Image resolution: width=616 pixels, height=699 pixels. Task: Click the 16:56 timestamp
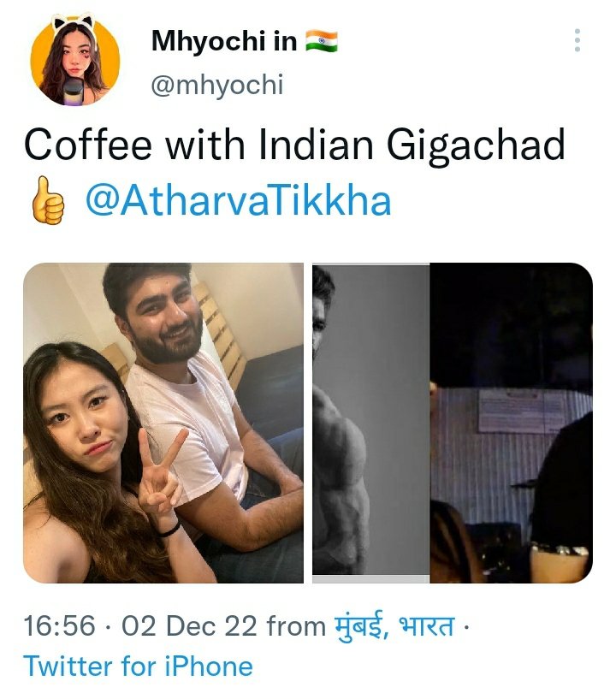click(59, 625)
